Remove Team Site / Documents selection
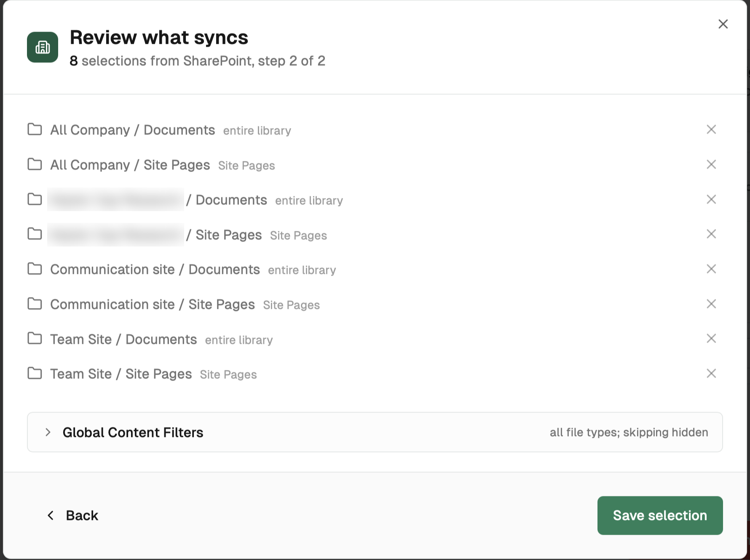The image size is (750, 560). click(711, 338)
